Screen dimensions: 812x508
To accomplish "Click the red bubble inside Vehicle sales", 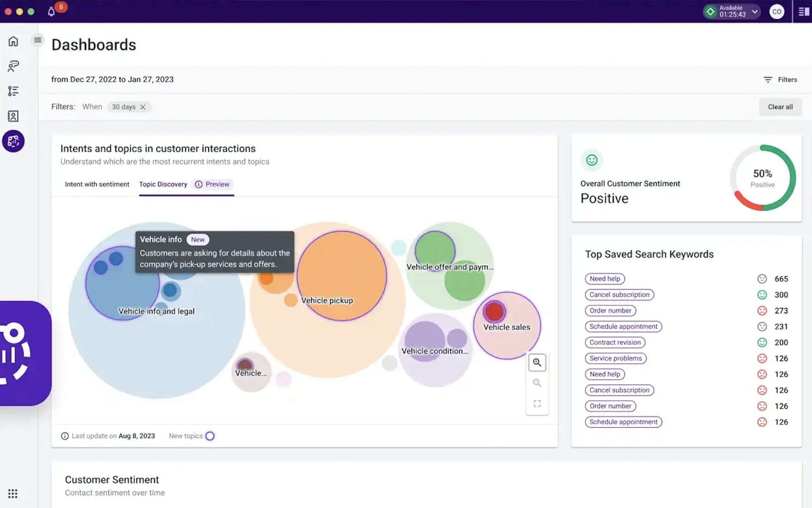I will click(x=494, y=311).
